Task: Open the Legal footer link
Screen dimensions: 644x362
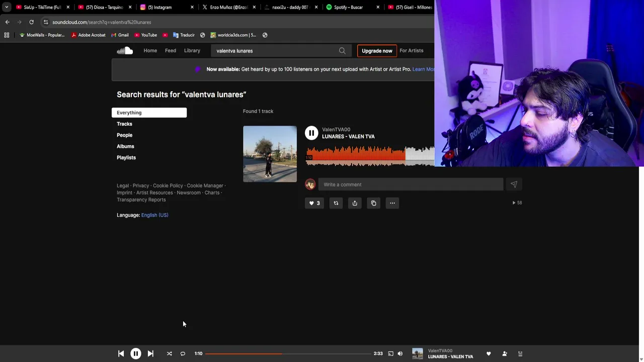Action: (x=123, y=186)
